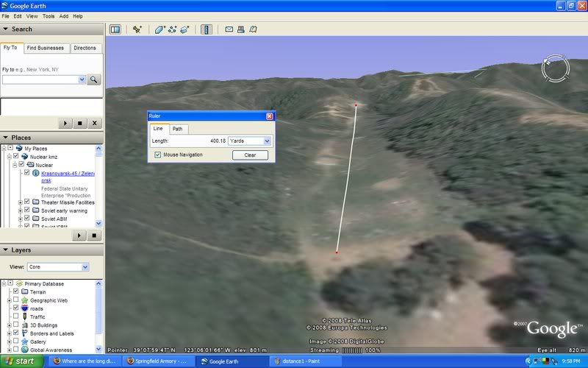Click the navigation compass ring on map
The height and width of the screenshot is (368, 588).
click(x=556, y=68)
